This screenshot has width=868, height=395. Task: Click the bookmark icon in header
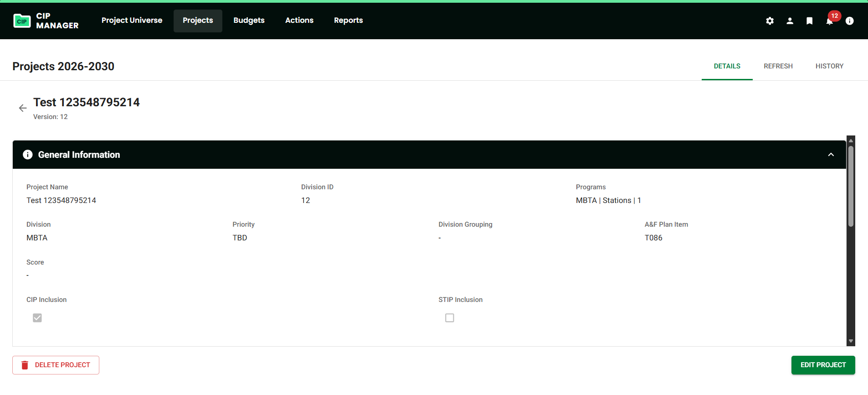point(809,21)
